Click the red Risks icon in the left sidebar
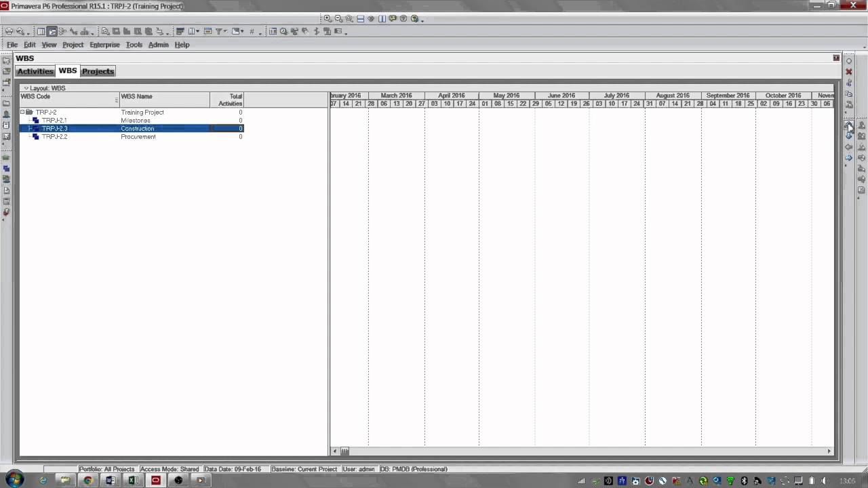This screenshot has width=868, height=488. [6, 212]
